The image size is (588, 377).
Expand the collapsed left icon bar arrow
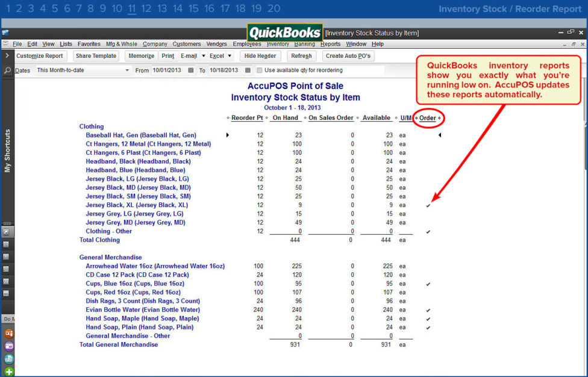7,55
